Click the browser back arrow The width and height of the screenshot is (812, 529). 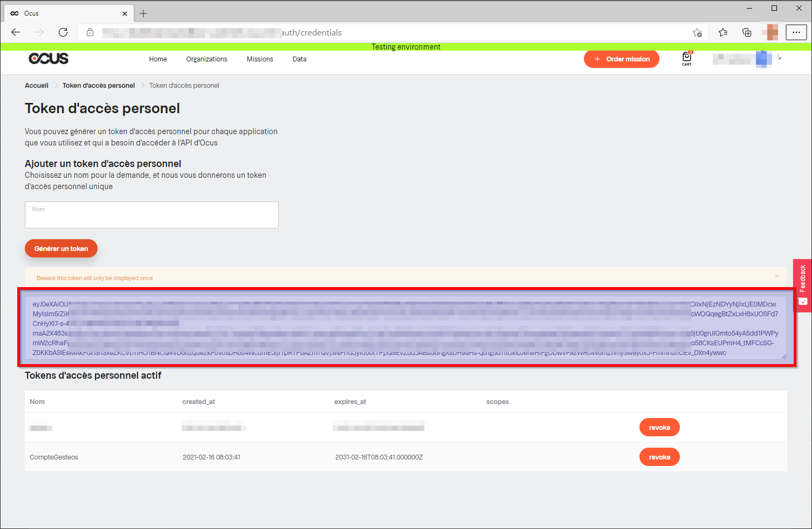(16, 32)
